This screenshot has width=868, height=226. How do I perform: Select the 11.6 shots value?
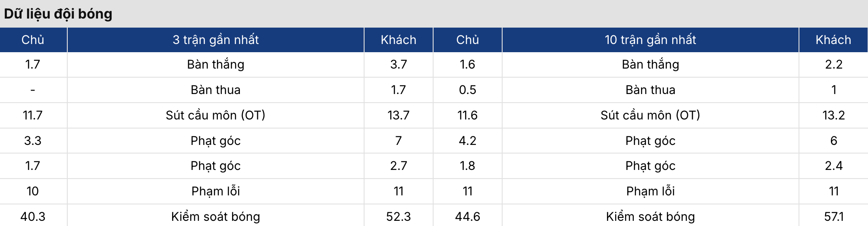coord(468,115)
